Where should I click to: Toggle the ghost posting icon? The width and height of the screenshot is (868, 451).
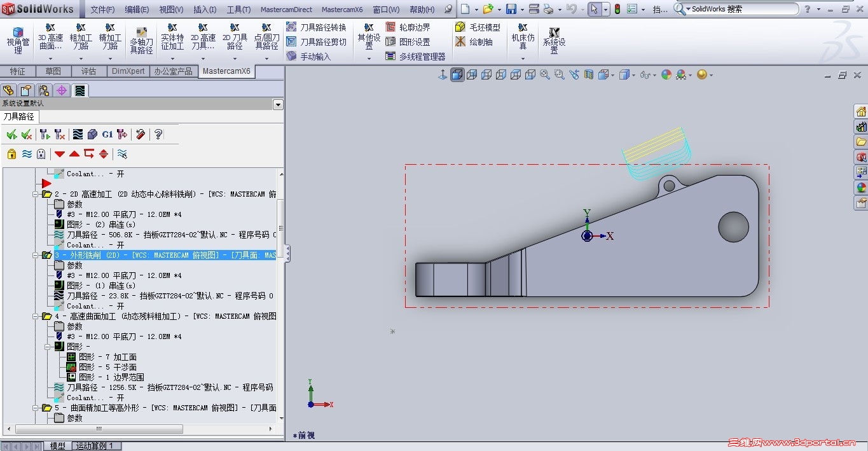pyautogui.click(x=41, y=153)
